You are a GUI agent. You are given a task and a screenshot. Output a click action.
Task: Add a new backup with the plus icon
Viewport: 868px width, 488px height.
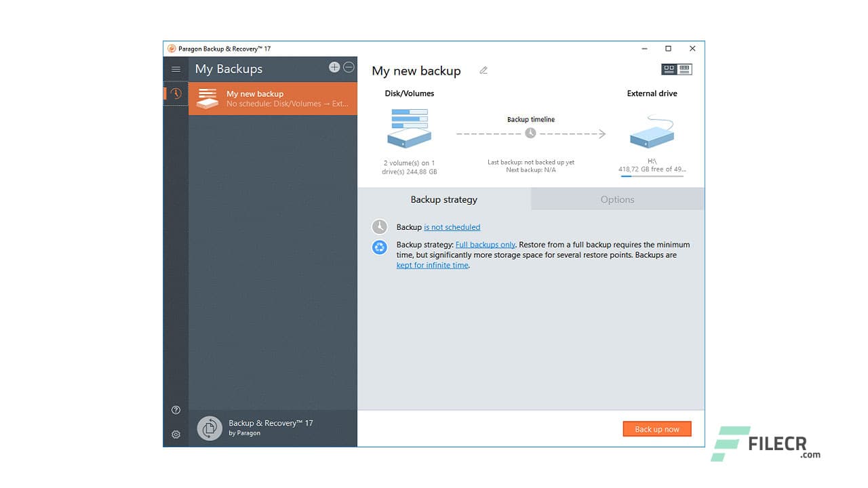(x=334, y=67)
